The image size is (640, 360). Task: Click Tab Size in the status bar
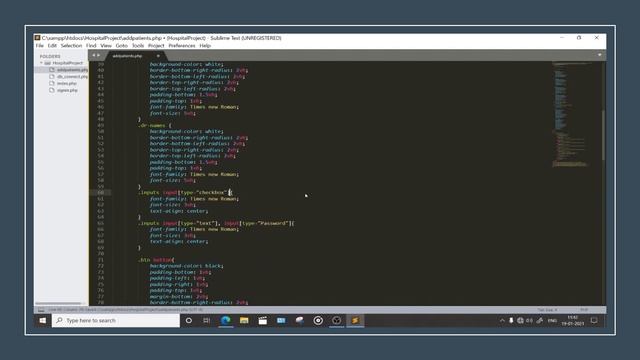(x=547, y=310)
